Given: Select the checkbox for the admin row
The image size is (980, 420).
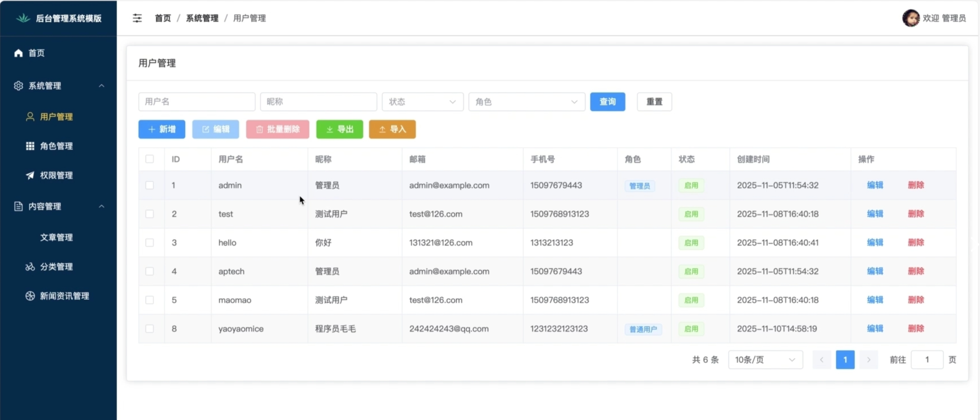Looking at the screenshot, I should pos(150,185).
